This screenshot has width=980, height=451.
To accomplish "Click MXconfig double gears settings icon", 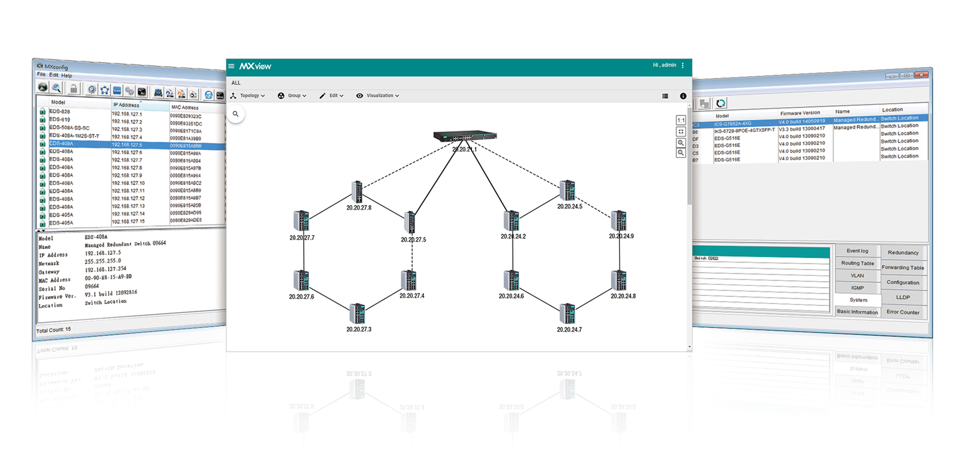I will pos(129,91).
